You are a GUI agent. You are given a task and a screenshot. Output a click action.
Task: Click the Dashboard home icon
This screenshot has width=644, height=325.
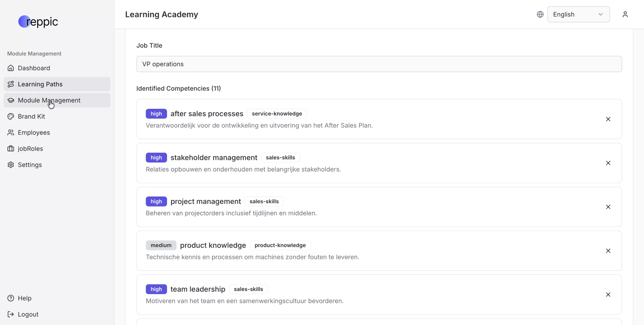click(11, 68)
